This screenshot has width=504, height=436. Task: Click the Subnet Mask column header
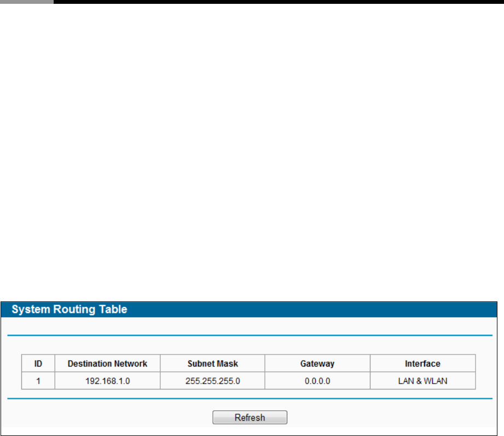pyautogui.click(x=212, y=363)
